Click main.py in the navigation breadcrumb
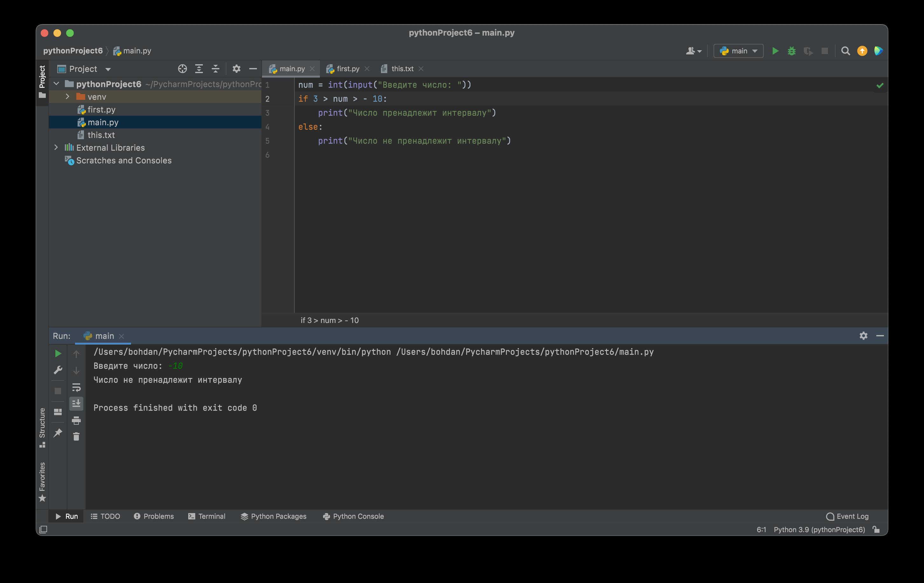 coord(132,51)
